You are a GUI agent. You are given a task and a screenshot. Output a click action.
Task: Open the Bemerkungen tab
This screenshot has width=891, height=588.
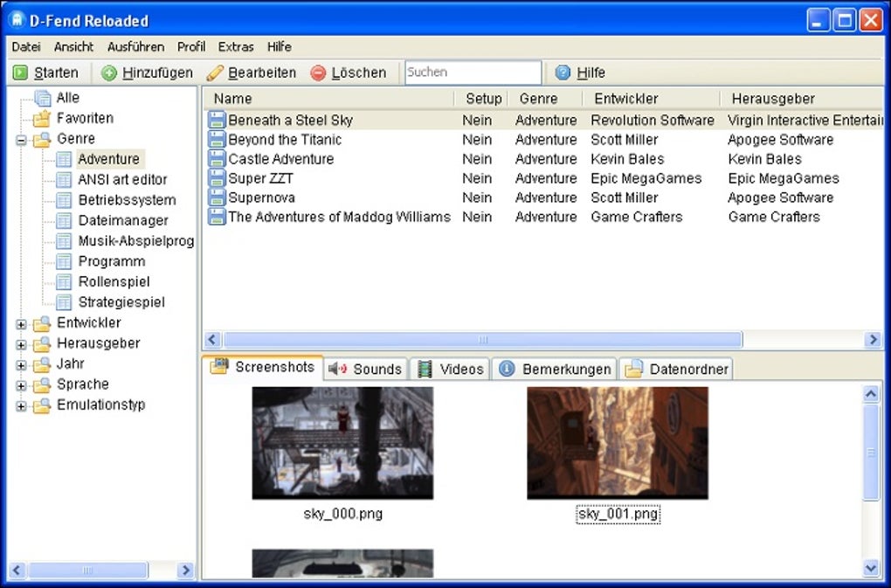pyautogui.click(x=555, y=369)
